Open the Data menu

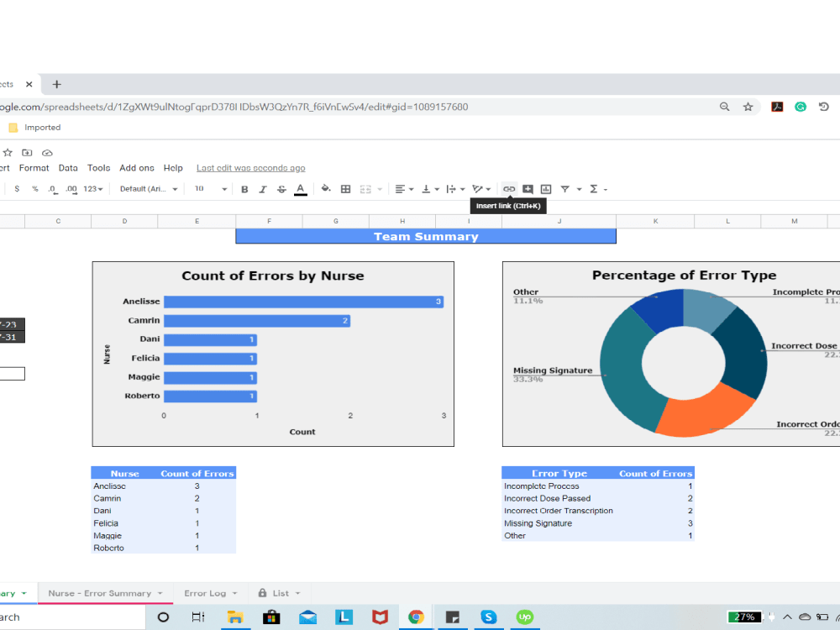pyautogui.click(x=68, y=168)
